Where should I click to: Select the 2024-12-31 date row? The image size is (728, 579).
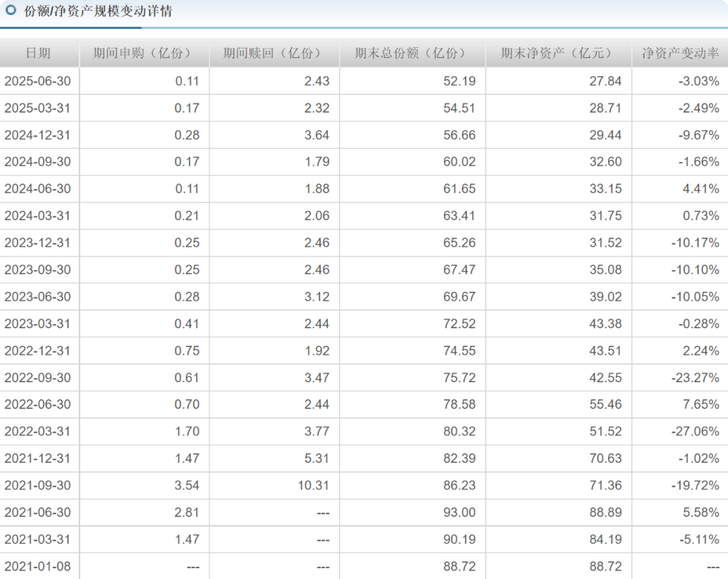point(38,135)
